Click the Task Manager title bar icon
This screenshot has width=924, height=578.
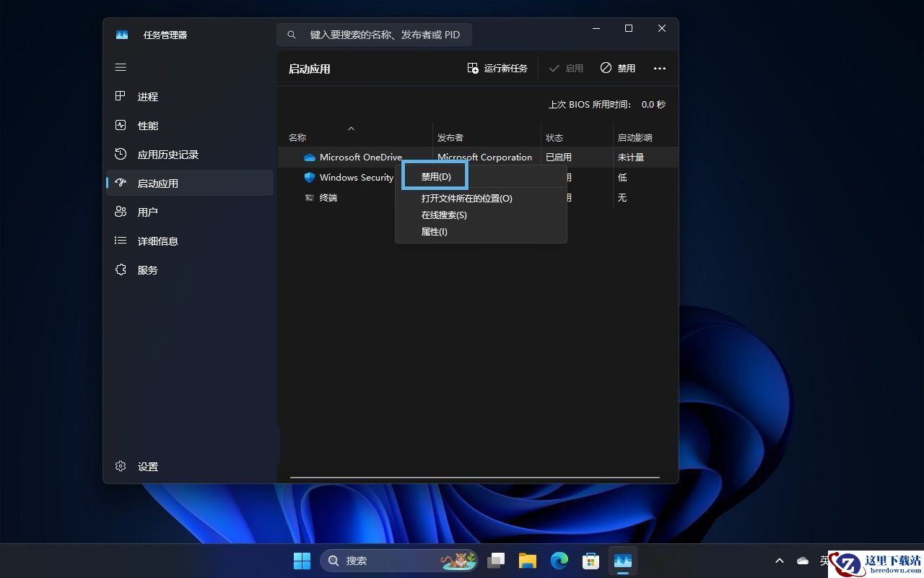[x=122, y=35]
